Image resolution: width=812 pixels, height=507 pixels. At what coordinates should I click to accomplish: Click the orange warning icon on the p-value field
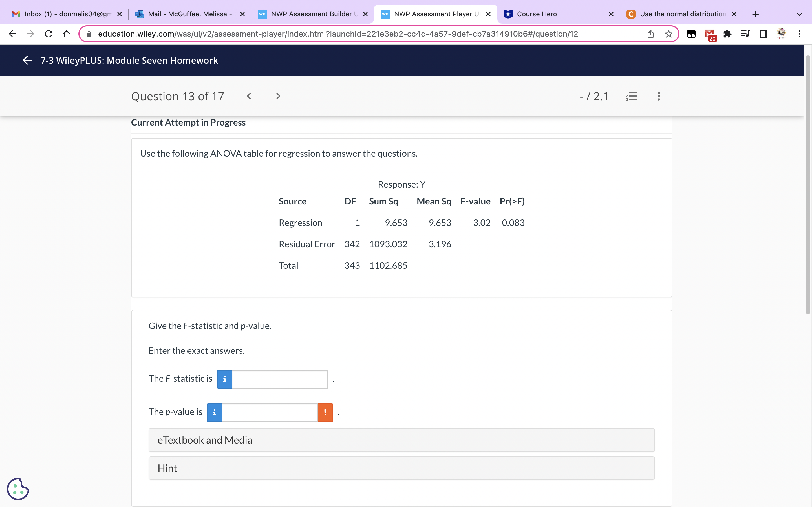click(x=325, y=412)
